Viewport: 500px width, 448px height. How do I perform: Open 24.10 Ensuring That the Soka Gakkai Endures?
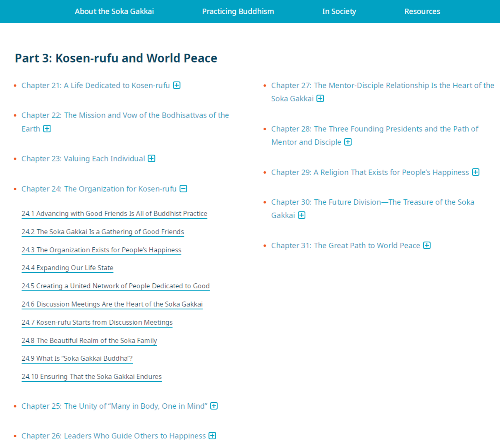click(x=92, y=376)
